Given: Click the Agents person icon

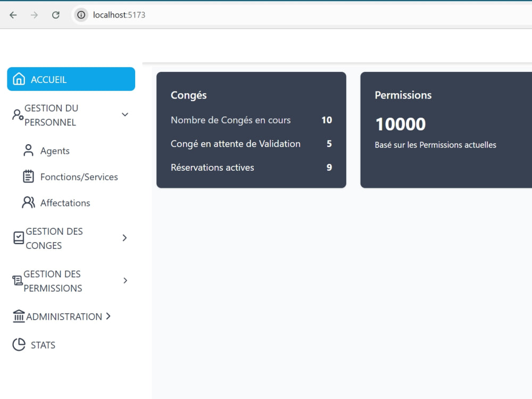Looking at the screenshot, I should click(x=29, y=151).
